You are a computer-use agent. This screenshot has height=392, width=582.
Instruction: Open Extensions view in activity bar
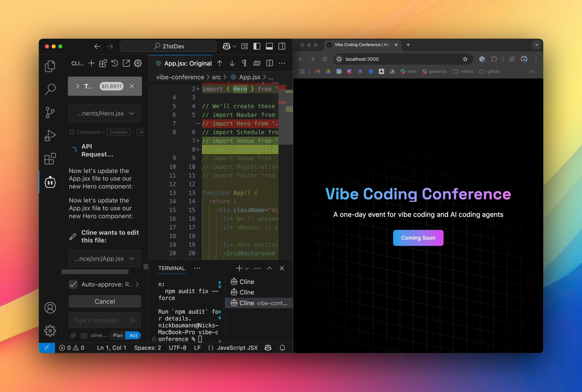pos(50,159)
